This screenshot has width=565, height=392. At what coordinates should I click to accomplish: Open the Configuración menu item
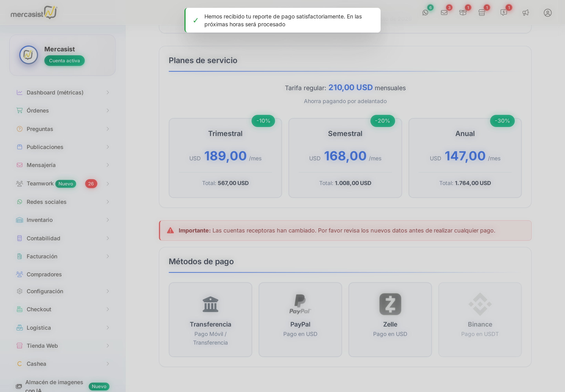pyautogui.click(x=63, y=291)
